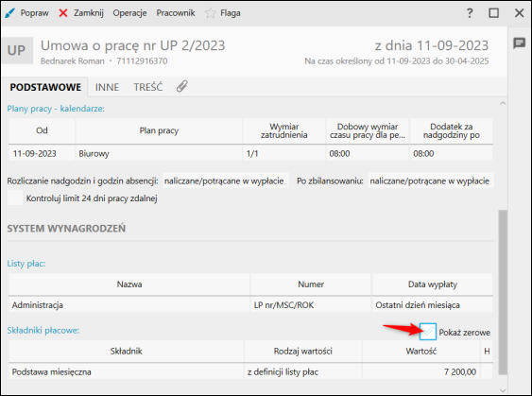Select the Podstawa miesięczna cell
The height and width of the screenshot is (396, 532).
[x=126, y=372]
